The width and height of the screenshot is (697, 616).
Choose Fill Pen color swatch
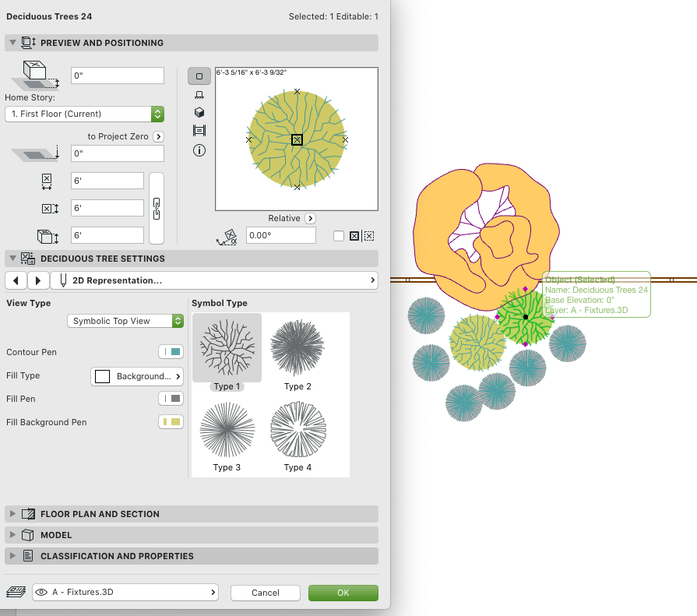point(171,399)
